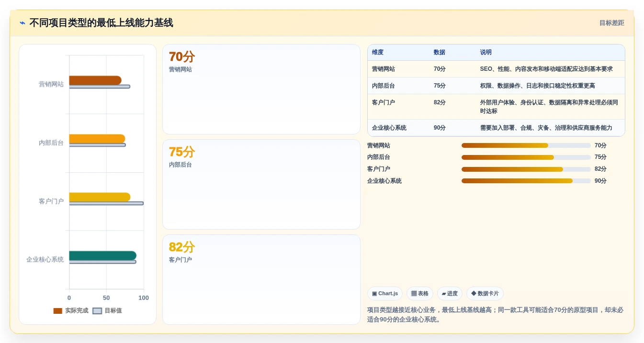644x343 pixels.
Task: Click the blue icon beside the title
Action: pos(23,23)
